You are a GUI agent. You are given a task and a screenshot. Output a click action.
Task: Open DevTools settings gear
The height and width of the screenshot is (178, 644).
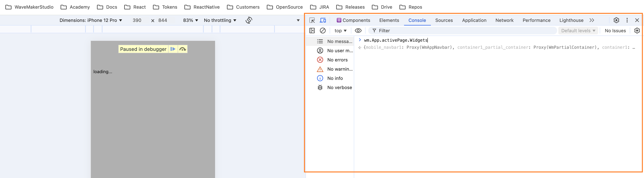616,20
